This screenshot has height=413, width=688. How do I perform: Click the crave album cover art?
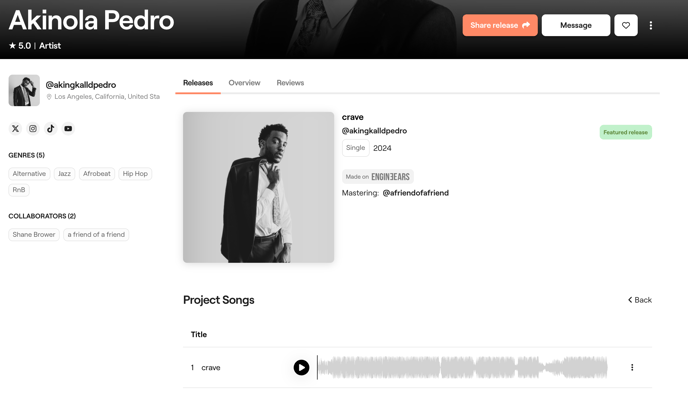[x=258, y=187]
